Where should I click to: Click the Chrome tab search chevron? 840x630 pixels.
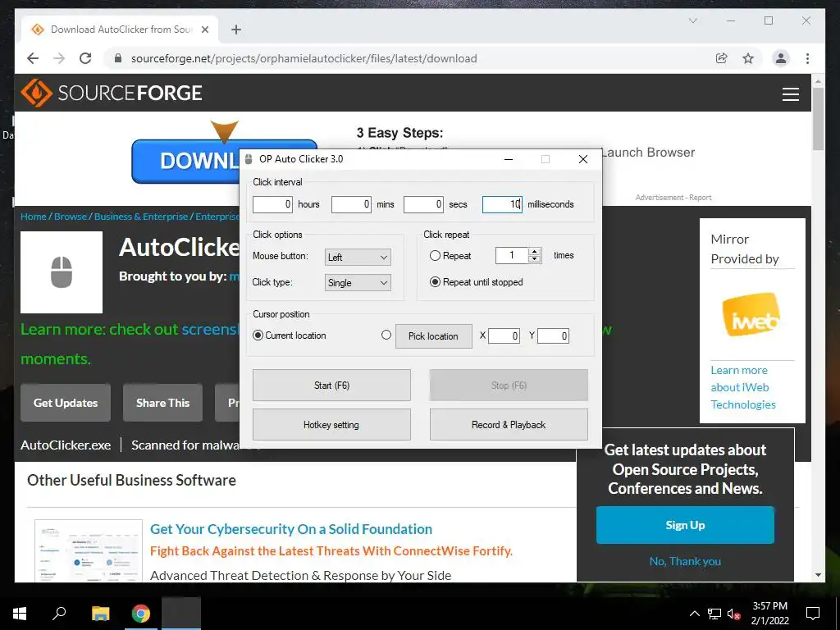692,21
